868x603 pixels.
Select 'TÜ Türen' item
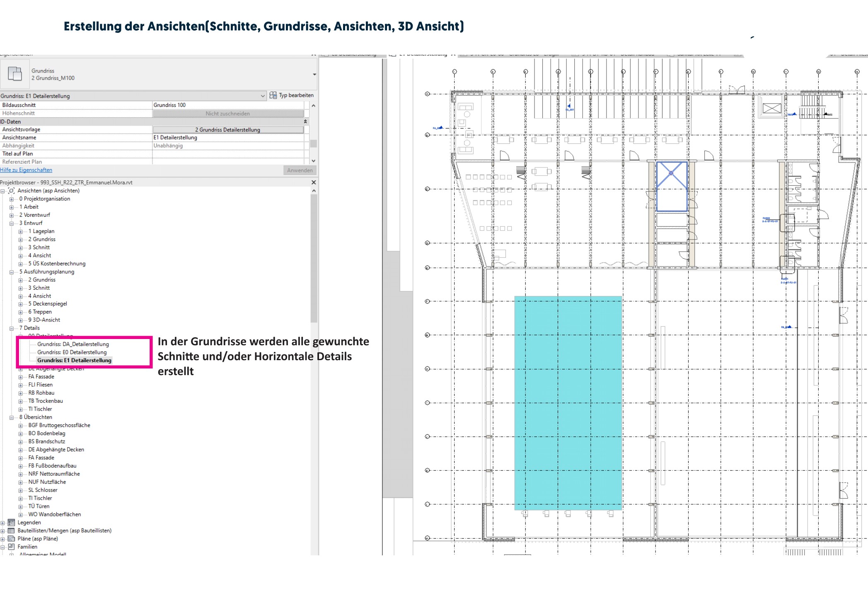click(39, 506)
